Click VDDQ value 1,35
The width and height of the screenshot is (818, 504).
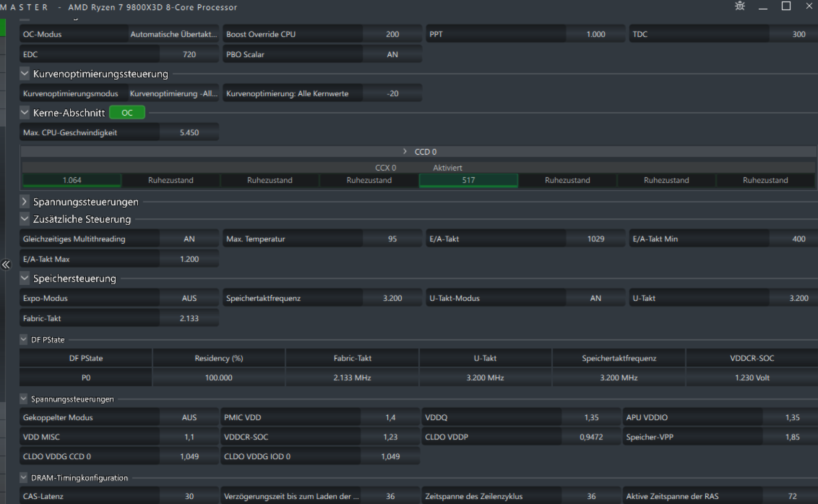tap(591, 417)
